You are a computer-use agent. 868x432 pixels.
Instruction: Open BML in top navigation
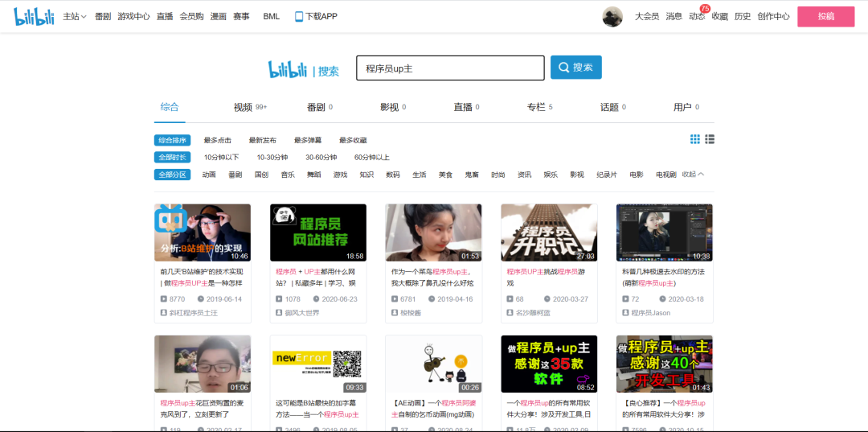coord(272,17)
